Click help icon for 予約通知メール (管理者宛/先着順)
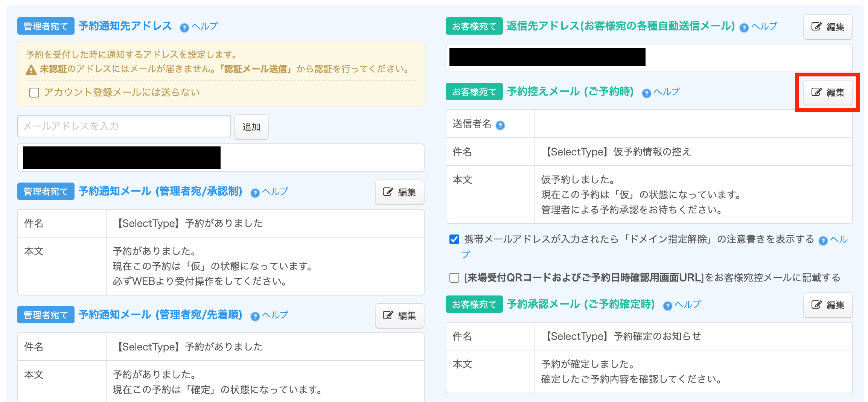The image size is (868, 402). pos(255,316)
